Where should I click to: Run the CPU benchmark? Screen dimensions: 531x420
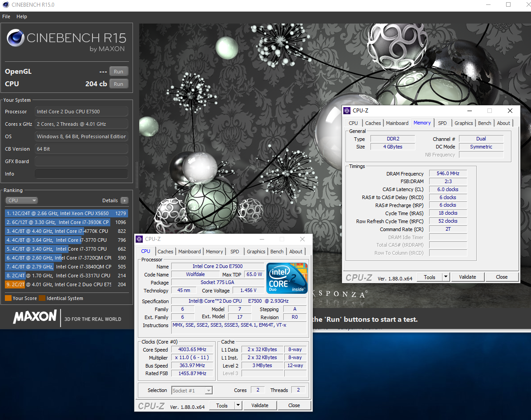[x=119, y=84]
